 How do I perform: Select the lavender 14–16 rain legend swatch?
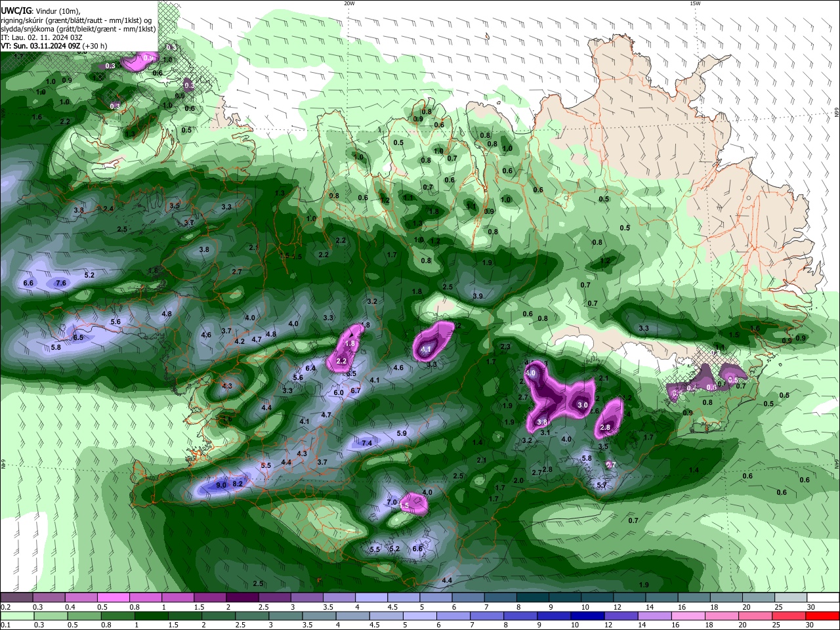[x=654, y=616]
